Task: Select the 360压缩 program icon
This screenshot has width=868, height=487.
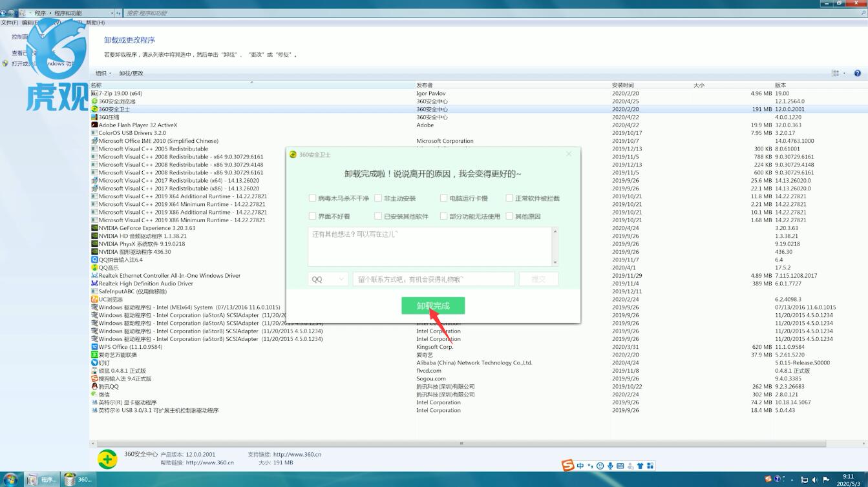Action: pos(94,117)
